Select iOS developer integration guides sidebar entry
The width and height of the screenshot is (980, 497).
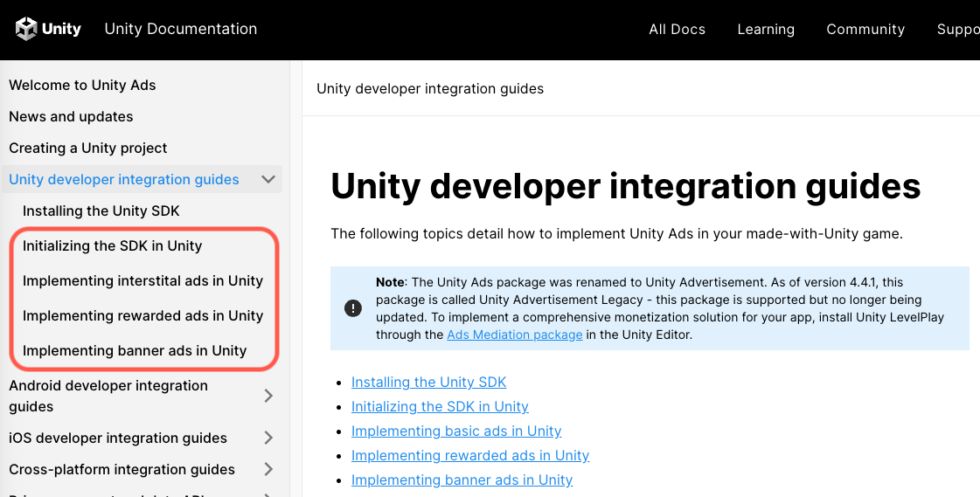coord(117,438)
